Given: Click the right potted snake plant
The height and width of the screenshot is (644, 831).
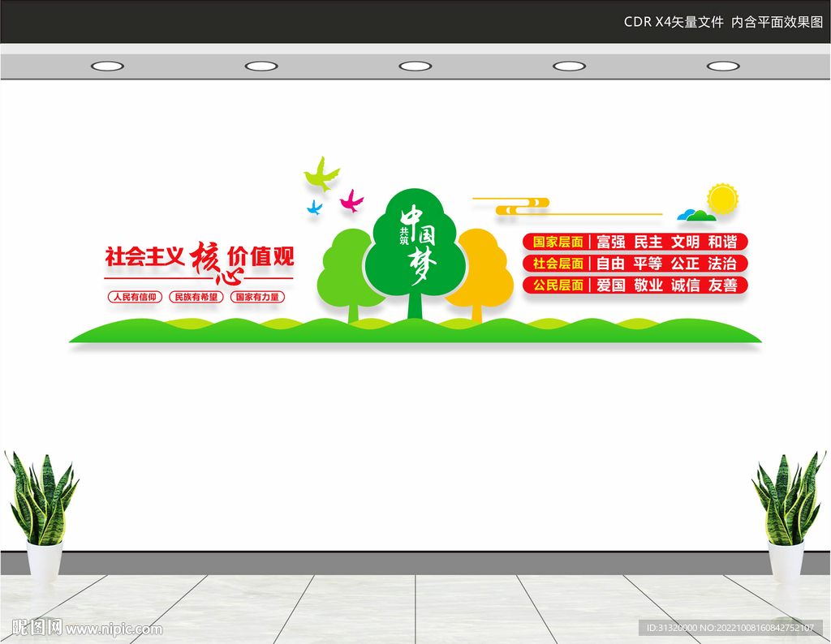Looking at the screenshot, I should [788, 515].
